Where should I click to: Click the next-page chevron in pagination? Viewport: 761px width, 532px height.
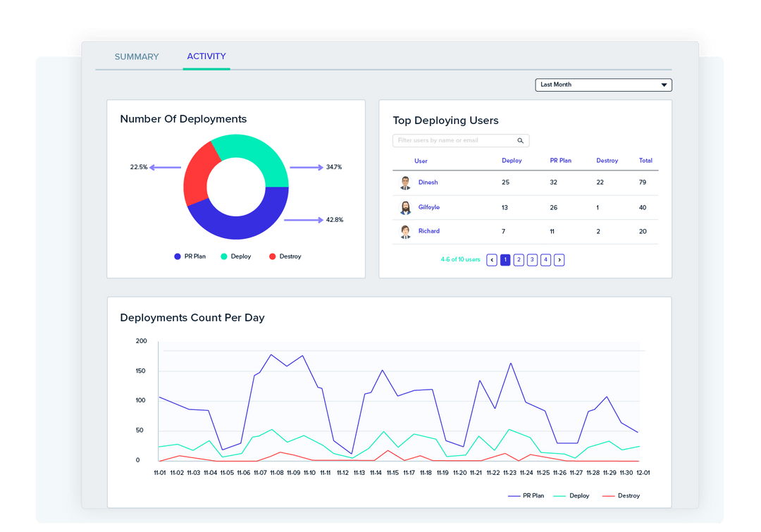(x=559, y=259)
